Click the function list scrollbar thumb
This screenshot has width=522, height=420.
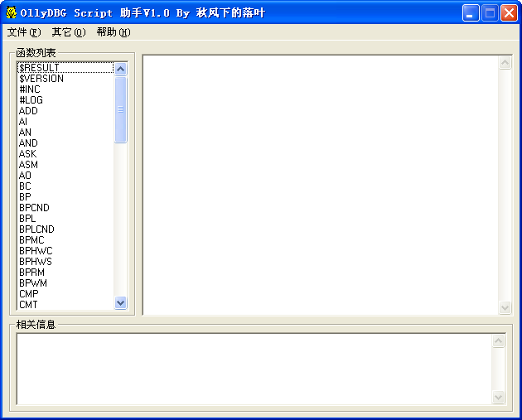point(120,109)
